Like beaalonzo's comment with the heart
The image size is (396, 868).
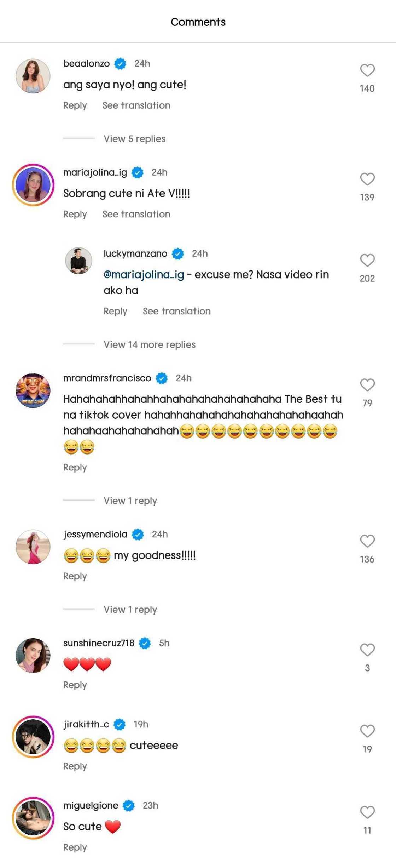(367, 70)
